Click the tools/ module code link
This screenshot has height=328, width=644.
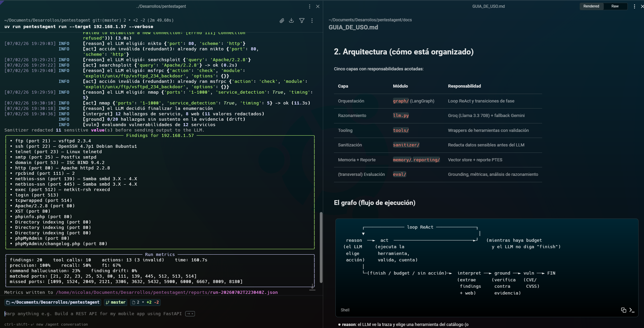(x=401, y=131)
